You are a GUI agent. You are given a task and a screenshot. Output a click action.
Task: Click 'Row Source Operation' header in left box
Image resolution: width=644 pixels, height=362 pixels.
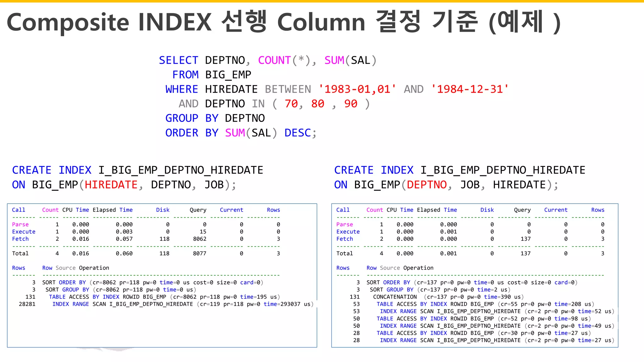(x=76, y=268)
